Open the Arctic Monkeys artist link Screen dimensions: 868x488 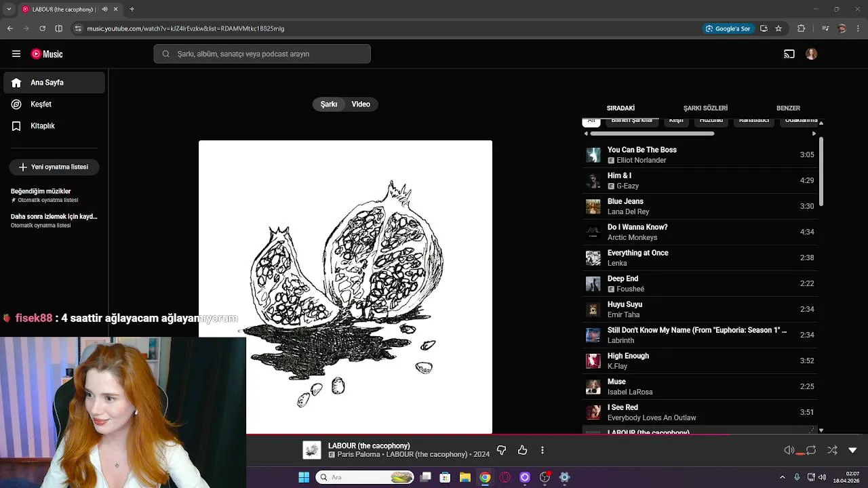coord(632,238)
